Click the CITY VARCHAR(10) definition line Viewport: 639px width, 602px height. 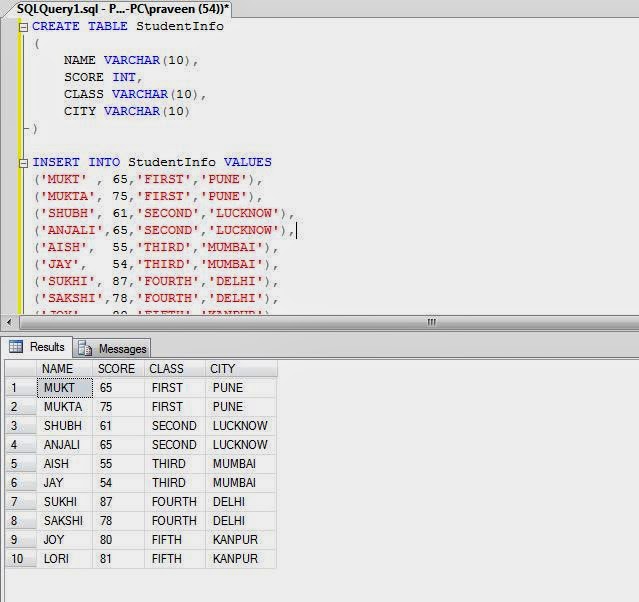click(x=127, y=111)
